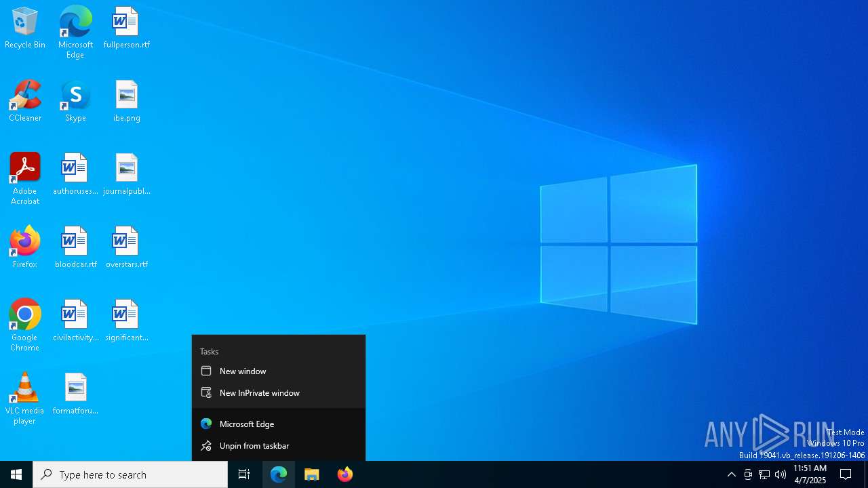This screenshot has width=868, height=488.
Task: Select the overstars.rtf file icon
Action: click(126, 248)
